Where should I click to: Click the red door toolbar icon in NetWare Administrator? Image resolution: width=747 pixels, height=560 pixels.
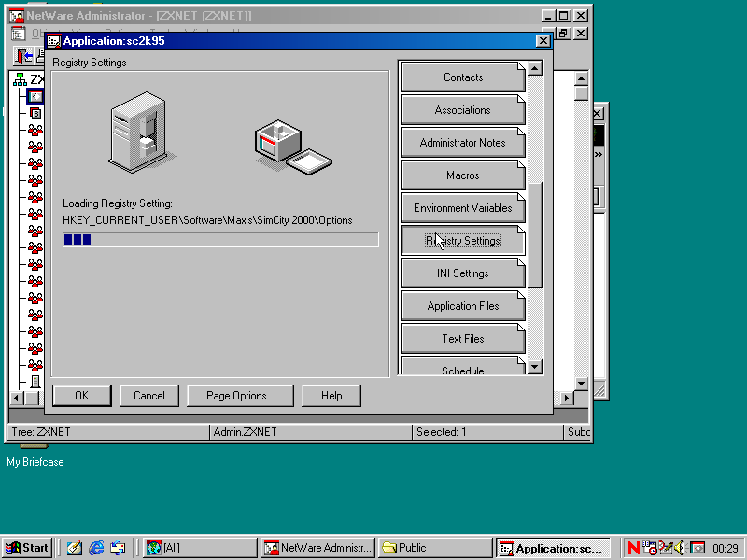click(x=24, y=57)
